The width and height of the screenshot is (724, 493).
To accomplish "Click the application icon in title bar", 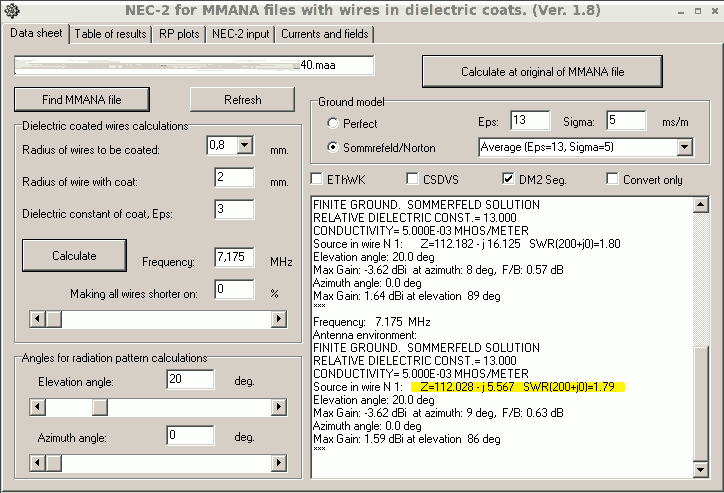I will pos(11,10).
